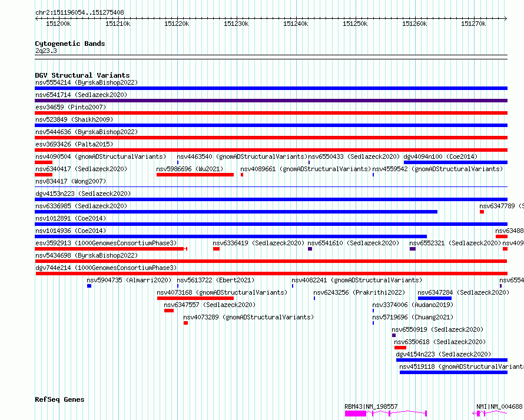Select nsv5904735 (Almarri2020) label
Image resolution: width=524 pixels, height=420 pixels.
tap(129, 280)
